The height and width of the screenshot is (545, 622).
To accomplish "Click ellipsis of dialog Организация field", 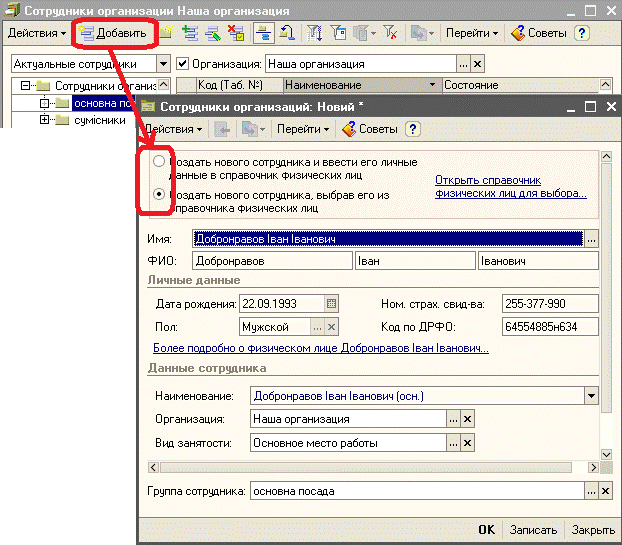I will tap(453, 419).
